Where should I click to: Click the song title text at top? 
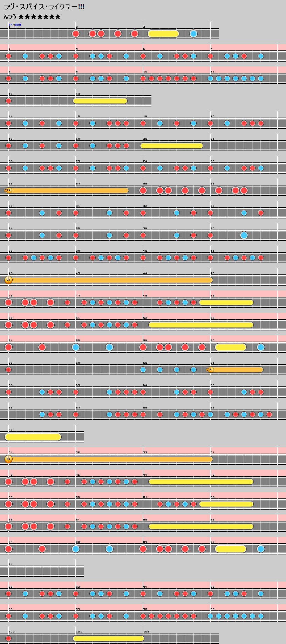(x=44, y=7)
